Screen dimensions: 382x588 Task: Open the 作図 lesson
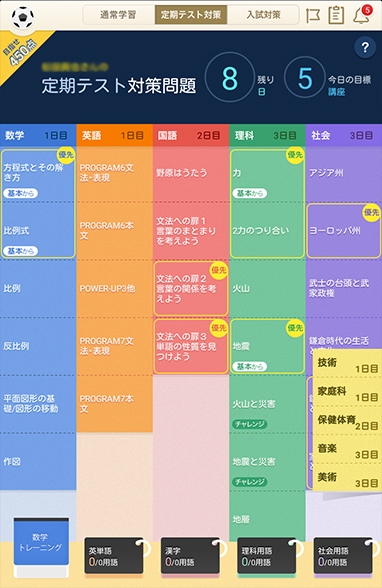38,462
